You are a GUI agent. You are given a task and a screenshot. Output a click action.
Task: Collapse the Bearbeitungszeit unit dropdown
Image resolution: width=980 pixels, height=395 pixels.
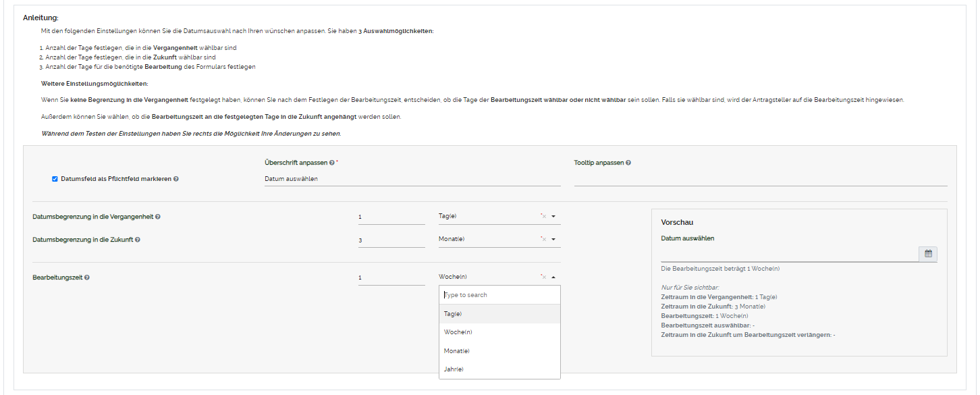[x=553, y=278]
